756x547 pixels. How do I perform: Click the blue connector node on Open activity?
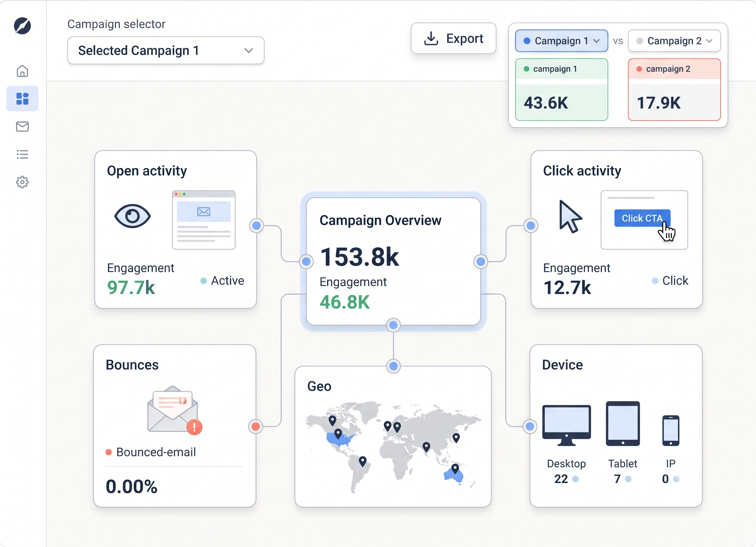tap(256, 226)
